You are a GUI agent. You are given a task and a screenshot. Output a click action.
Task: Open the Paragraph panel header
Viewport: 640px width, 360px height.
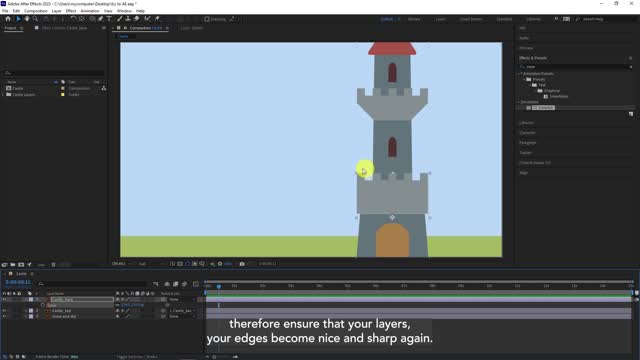tap(527, 143)
